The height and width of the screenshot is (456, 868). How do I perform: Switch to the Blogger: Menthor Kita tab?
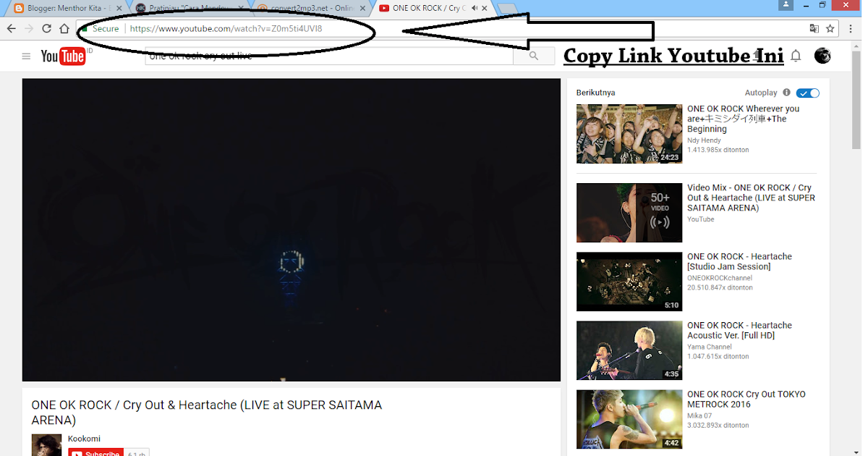pos(65,8)
